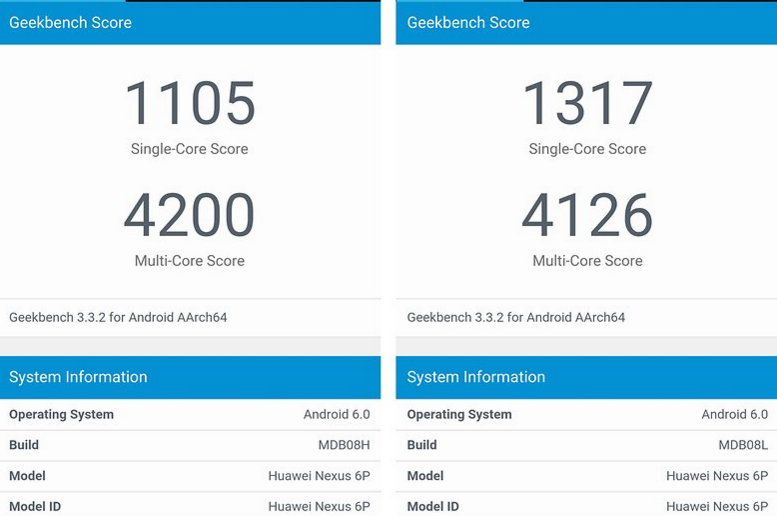This screenshot has height=516, width=777.
Task: Click Single-Core Score label under 1105
Action: [189, 149]
